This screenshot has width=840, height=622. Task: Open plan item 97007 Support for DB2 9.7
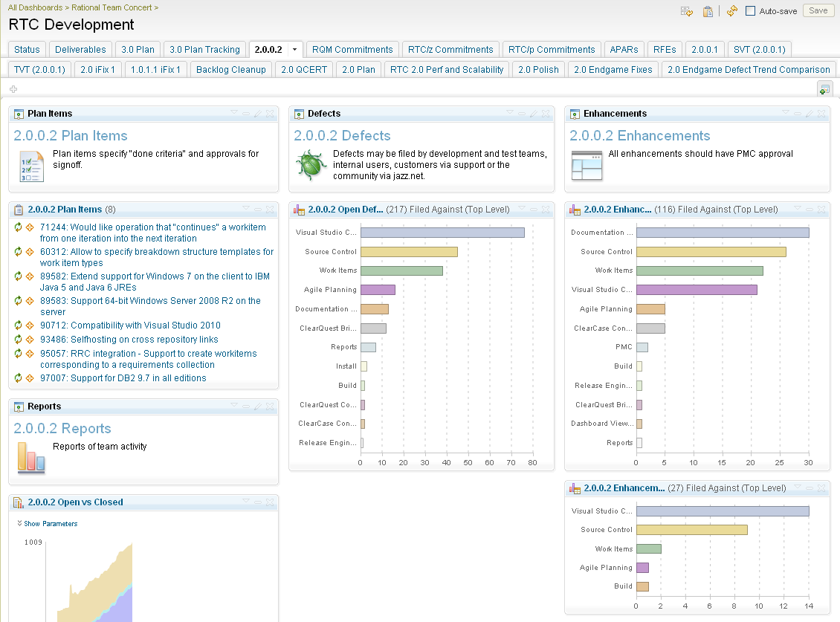tap(123, 378)
